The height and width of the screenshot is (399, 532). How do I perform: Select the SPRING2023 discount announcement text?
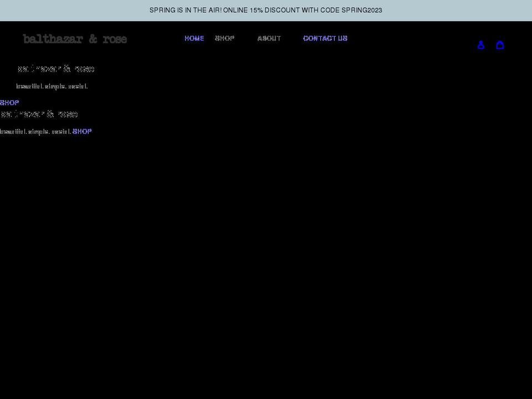[266, 10]
